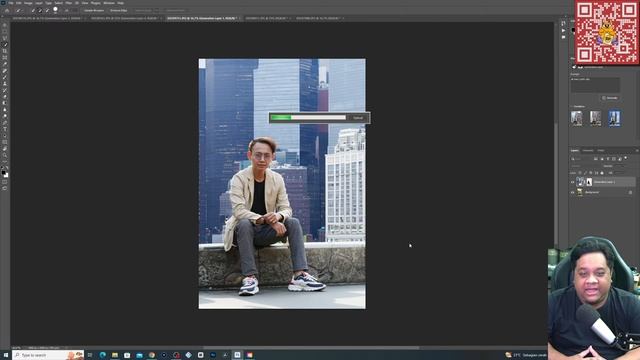640x360 pixels.
Task: Click Lock all icon in Layers panel
Action: coord(602,173)
